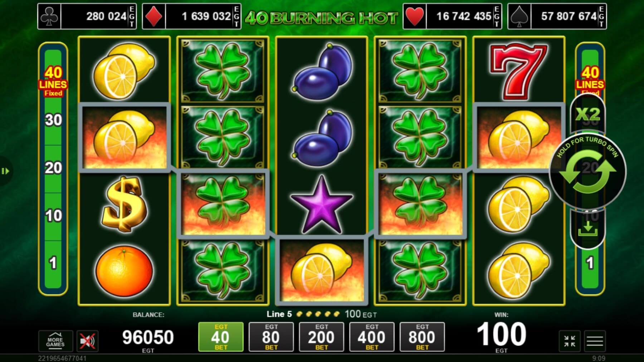The height and width of the screenshot is (362, 644).
Task: Click the golden dollar scatter symbol
Action: [x=124, y=204]
